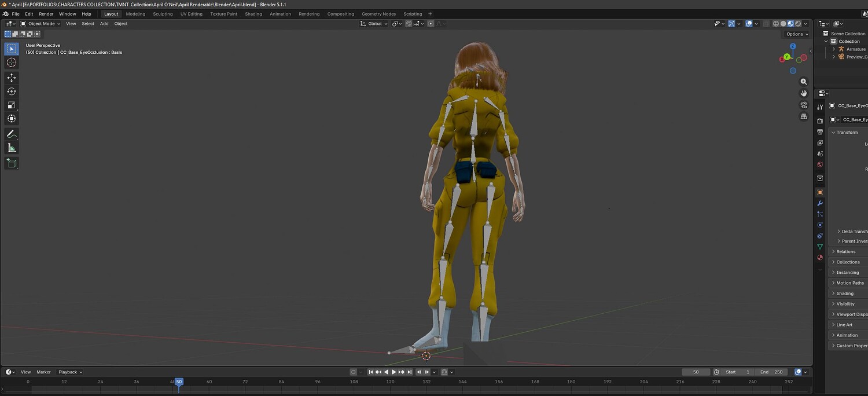Open the File menu
The width and height of the screenshot is (868, 396).
click(16, 14)
